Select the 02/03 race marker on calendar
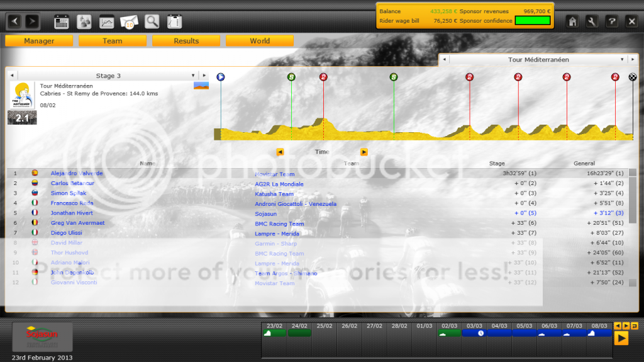The image size is (644, 362). (449, 333)
